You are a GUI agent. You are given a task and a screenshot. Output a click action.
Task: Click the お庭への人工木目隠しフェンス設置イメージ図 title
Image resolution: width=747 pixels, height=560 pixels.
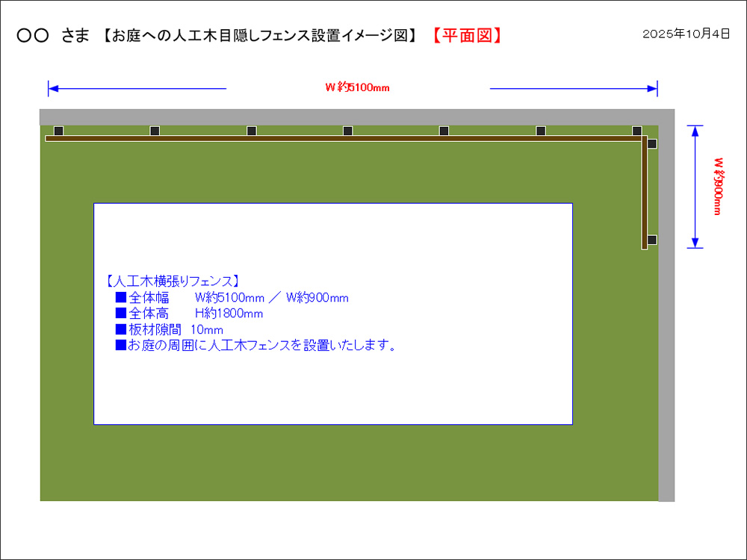click(260, 36)
